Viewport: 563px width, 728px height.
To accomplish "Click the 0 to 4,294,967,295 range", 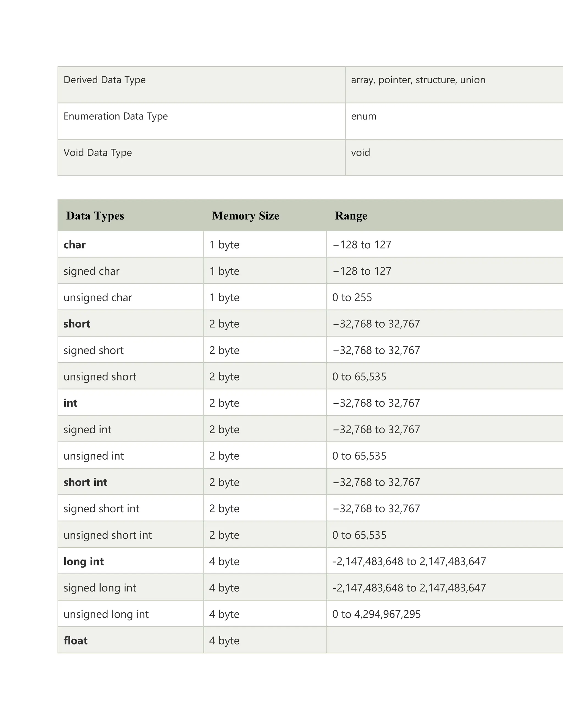I will 376,614.
